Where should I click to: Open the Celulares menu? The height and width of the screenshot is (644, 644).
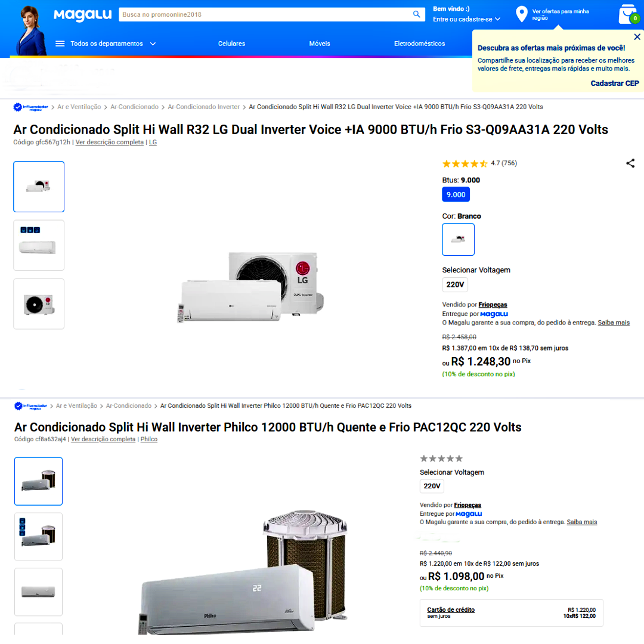(x=231, y=44)
